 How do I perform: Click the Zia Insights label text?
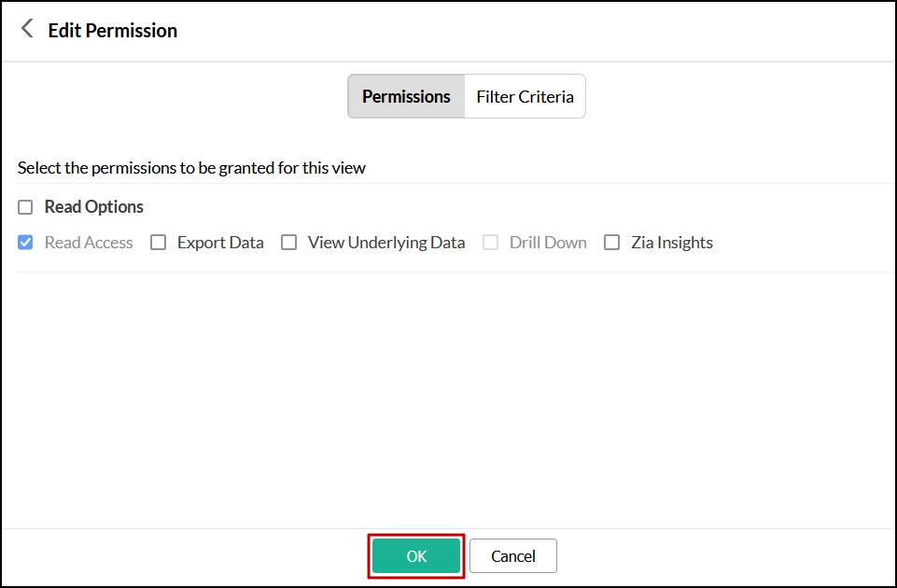(672, 243)
